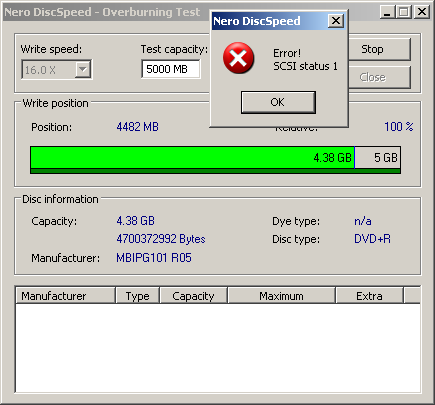Screen dimensions: 435x405
Task: Close the Overburning Test main window
Action: click(422, 12)
